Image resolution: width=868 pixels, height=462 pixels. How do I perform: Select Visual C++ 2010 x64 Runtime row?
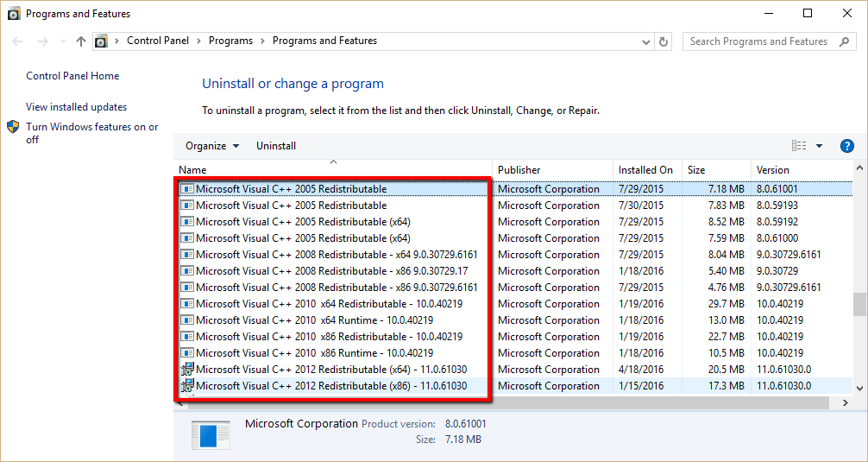(513, 320)
